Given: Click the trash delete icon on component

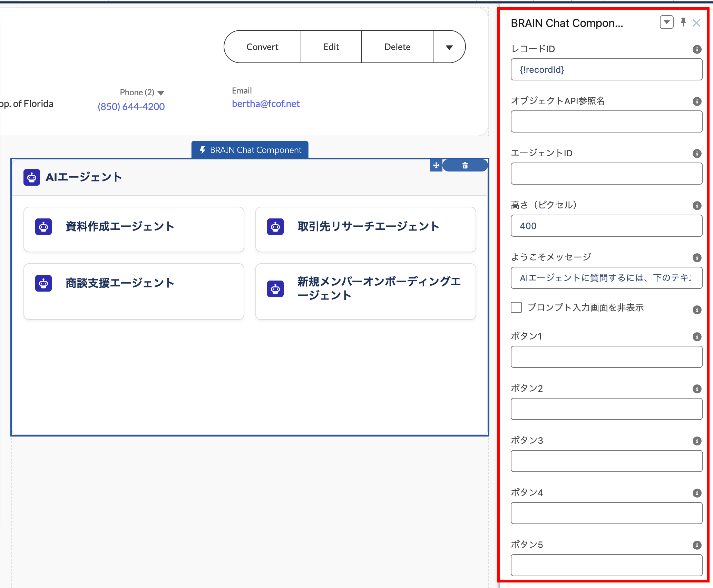Looking at the screenshot, I should [465, 165].
